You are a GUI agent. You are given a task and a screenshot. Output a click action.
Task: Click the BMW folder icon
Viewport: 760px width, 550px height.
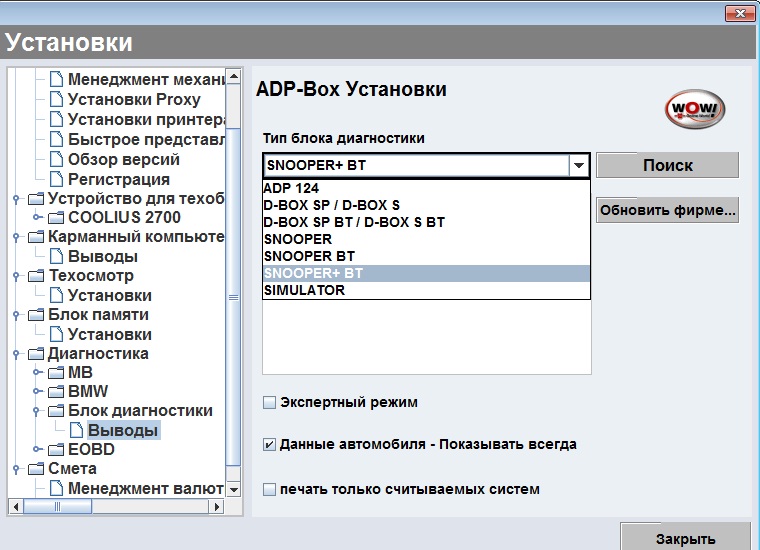[56, 392]
